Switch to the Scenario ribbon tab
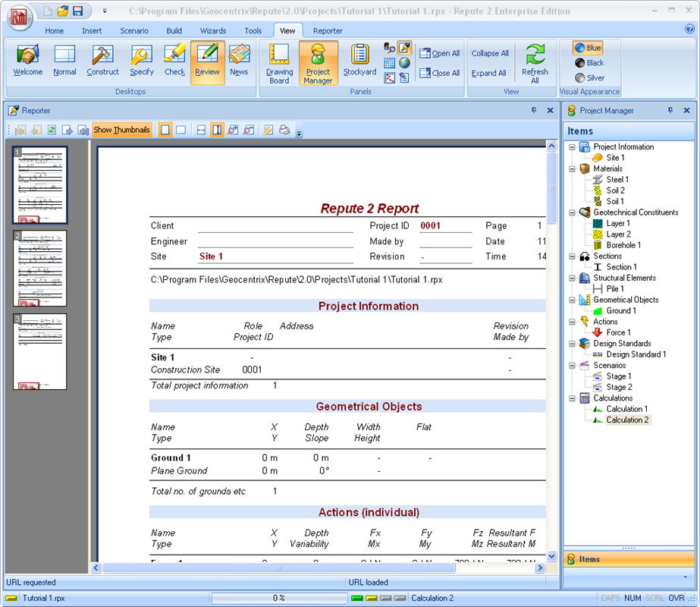The height and width of the screenshot is (607, 700). (x=134, y=31)
